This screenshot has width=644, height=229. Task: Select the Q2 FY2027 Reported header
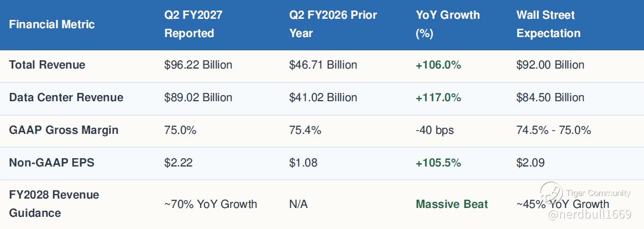pos(193,24)
